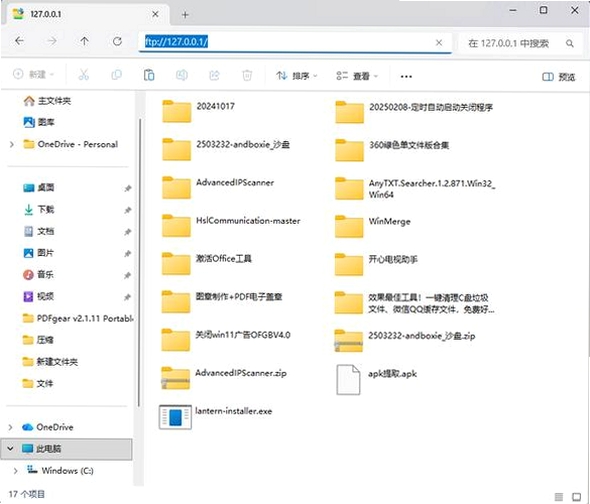Click the Refresh icon beside address bar

click(x=117, y=41)
